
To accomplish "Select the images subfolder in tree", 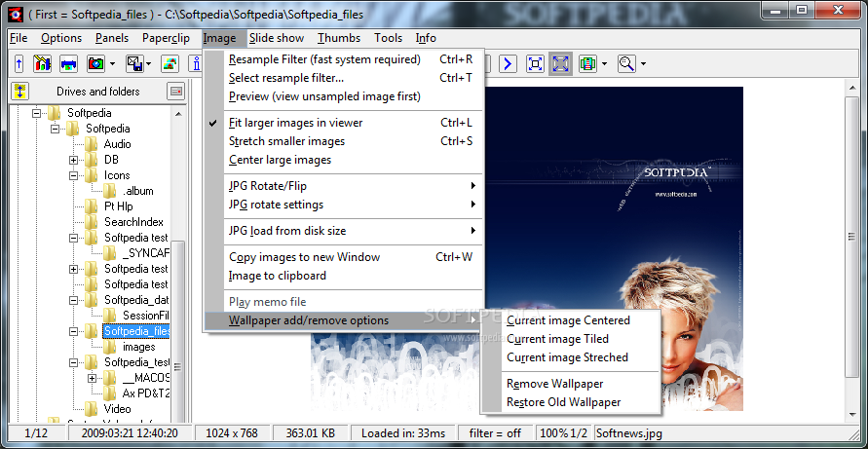I will pos(139,347).
